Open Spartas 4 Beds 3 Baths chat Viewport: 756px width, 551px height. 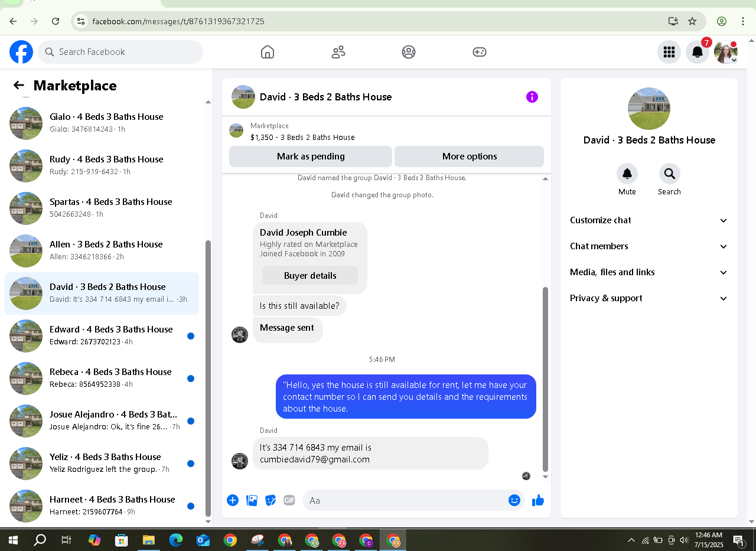tap(102, 208)
